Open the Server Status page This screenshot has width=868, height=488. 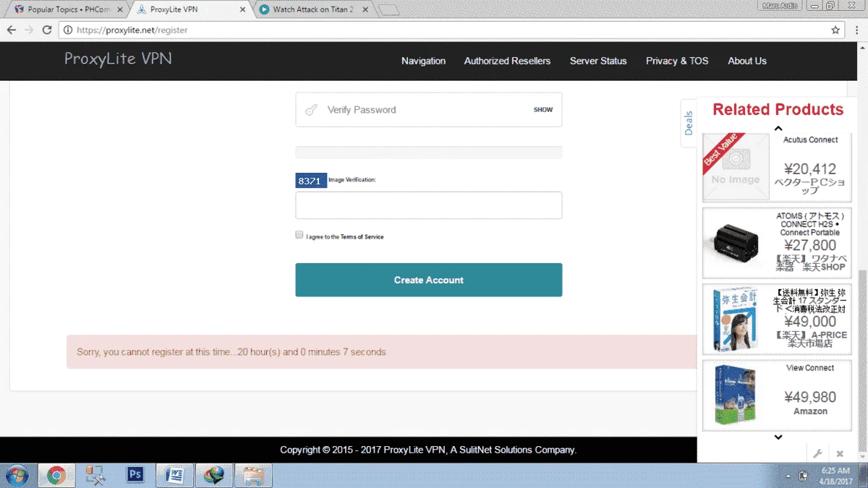point(598,61)
